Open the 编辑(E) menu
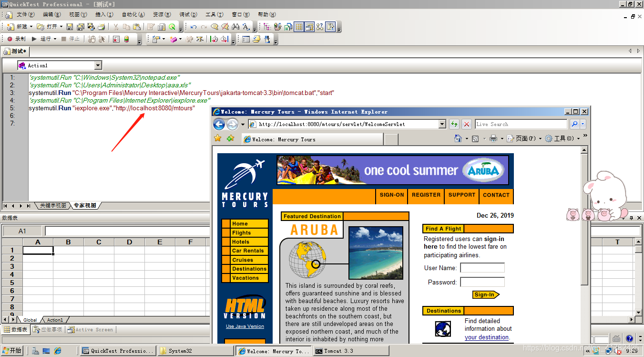Viewport: 644px width, 357px height. pos(52,15)
